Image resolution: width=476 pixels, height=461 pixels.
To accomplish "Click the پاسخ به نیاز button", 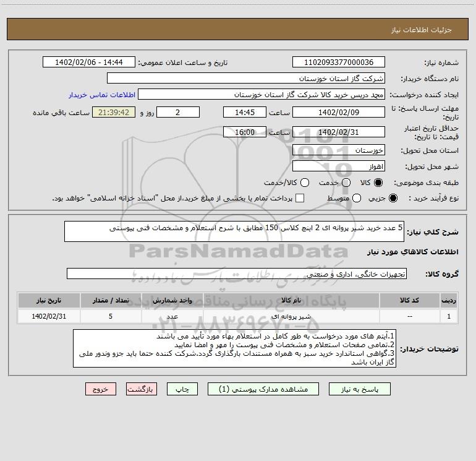I will [x=359, y=389].
